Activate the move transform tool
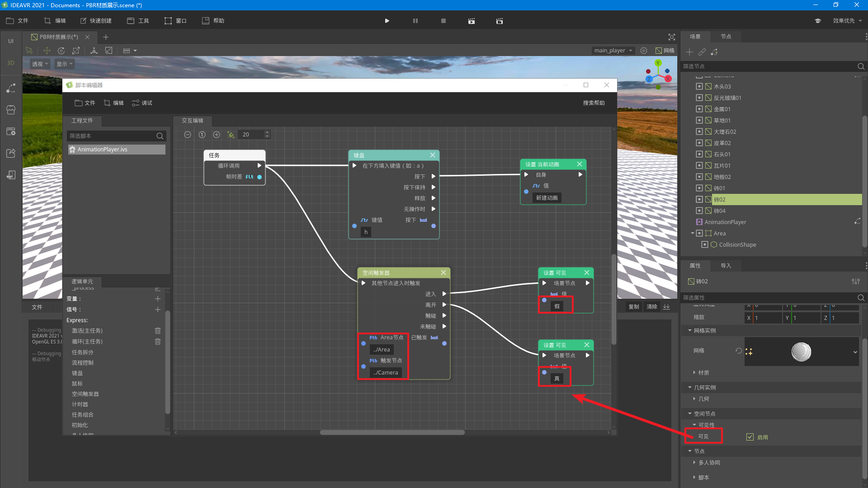868x488 pixels. pyautogui.click(x=47, y=51)
